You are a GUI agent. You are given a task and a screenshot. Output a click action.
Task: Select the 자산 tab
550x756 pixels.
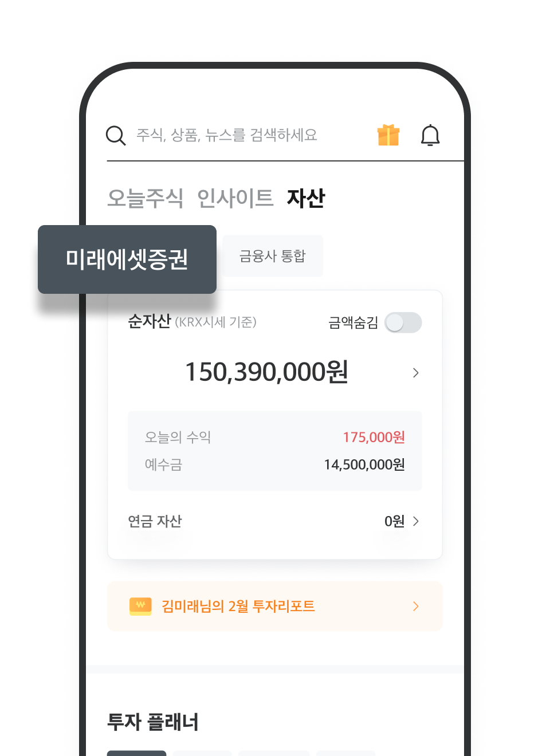coord(306,198)
